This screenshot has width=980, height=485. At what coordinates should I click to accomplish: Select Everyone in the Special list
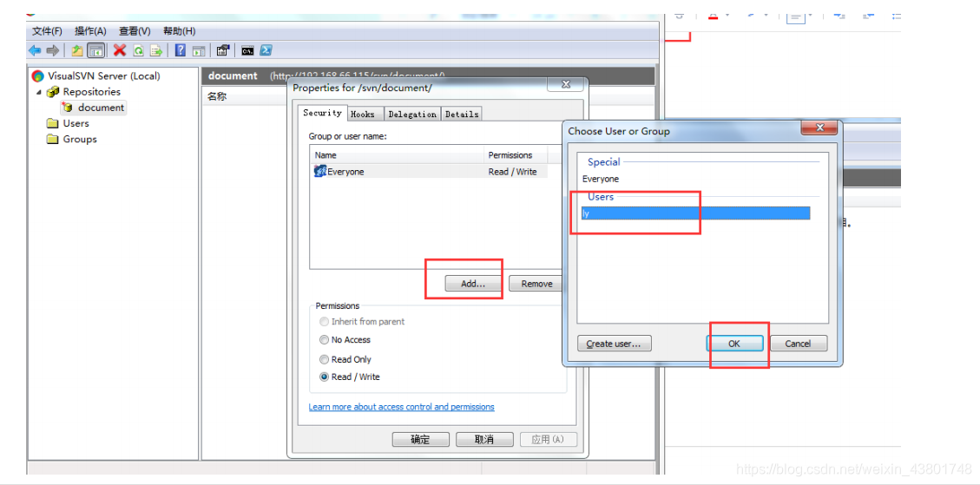[601, 179]
